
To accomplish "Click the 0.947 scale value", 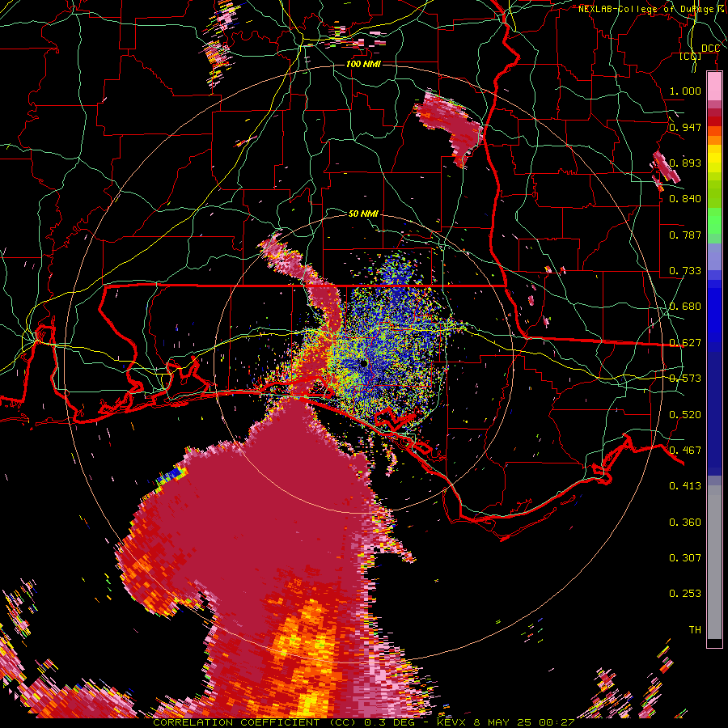I will pos(685,127).
